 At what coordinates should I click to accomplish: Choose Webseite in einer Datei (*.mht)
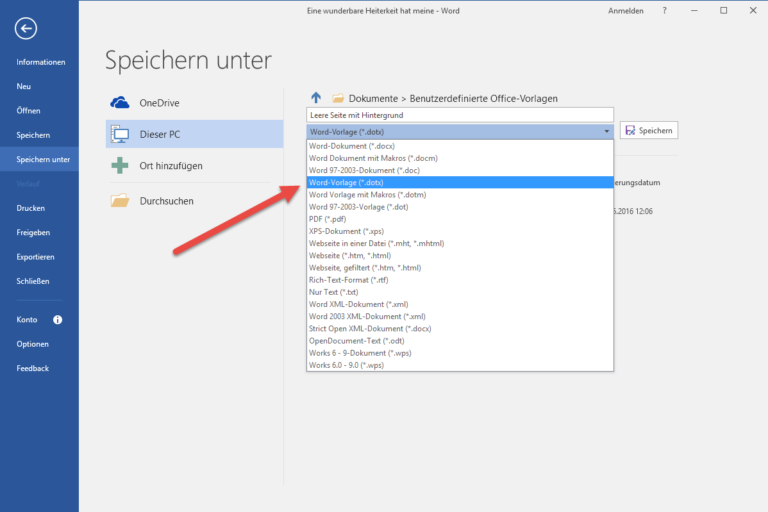coord(460,244)
